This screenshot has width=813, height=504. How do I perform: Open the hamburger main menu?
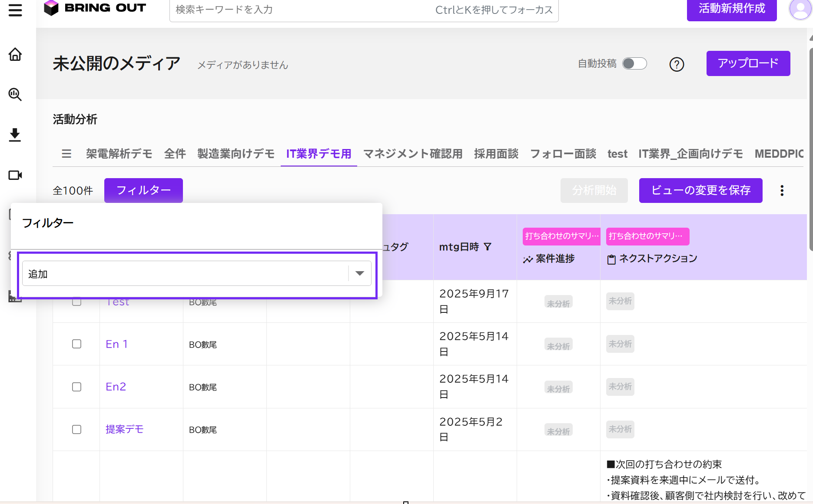click(15, 10)
